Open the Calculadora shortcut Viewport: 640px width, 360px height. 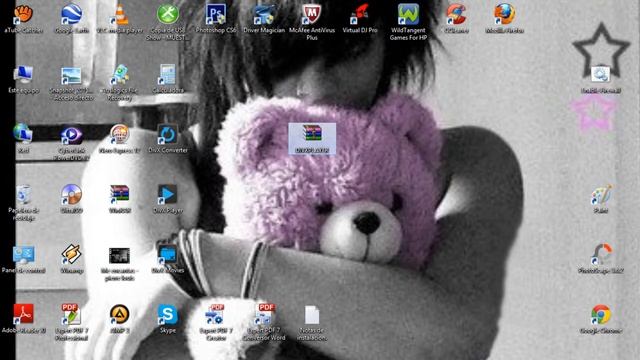168,75
